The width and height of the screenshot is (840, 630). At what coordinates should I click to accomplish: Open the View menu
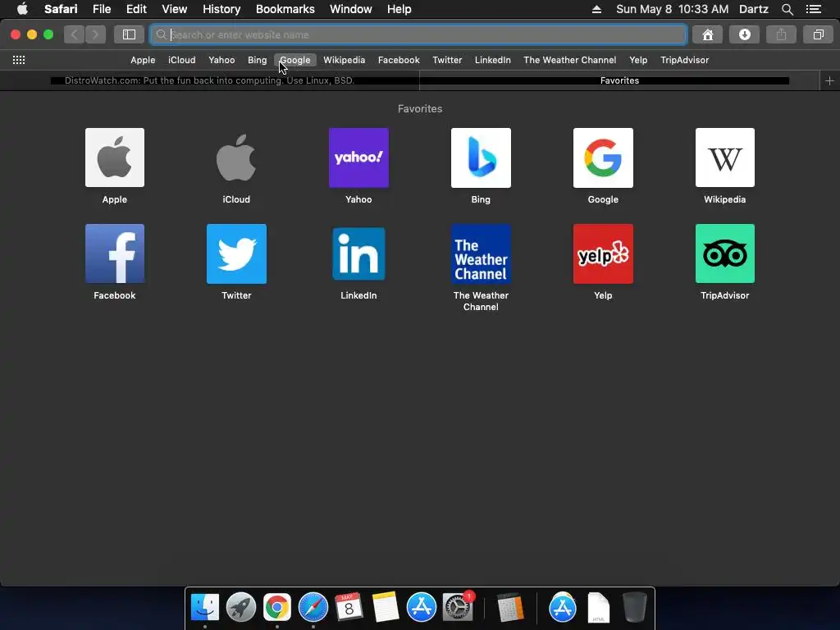point(174,9)
